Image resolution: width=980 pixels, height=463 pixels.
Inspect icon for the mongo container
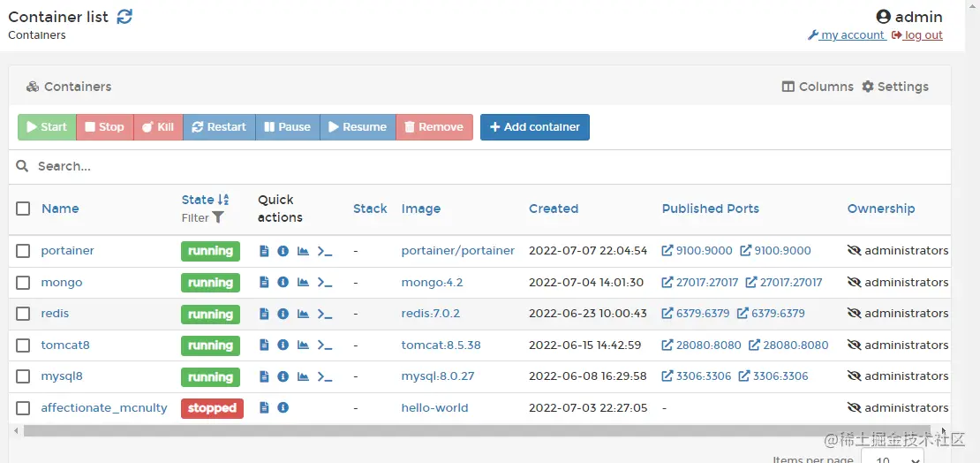(283, 282)
